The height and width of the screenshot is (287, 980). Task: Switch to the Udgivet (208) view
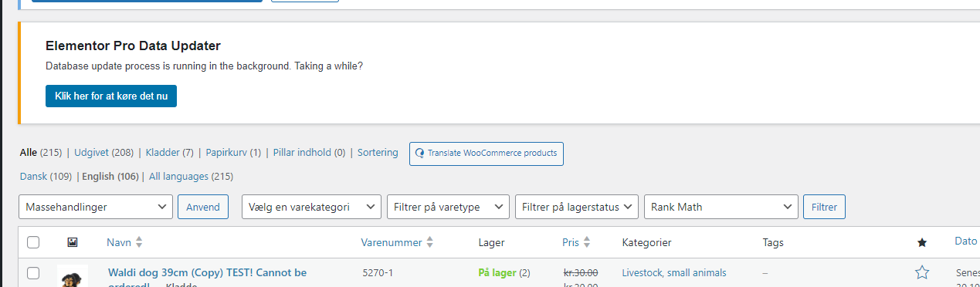click(103, 153)
